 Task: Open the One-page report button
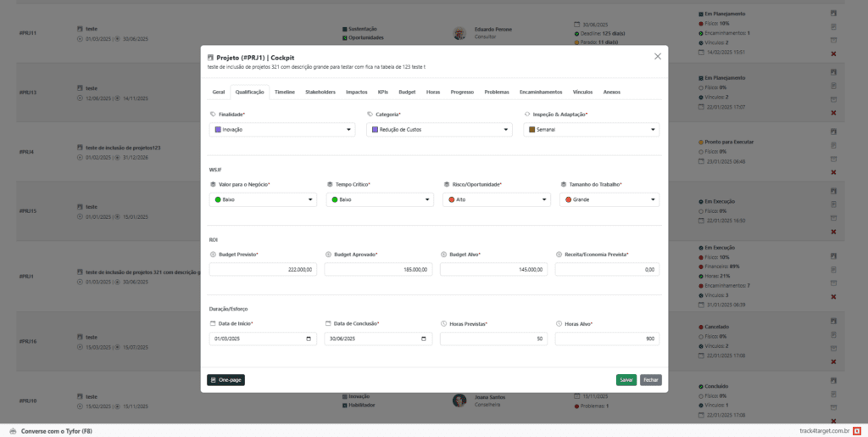pyautogui.click(x=225, y=380)
